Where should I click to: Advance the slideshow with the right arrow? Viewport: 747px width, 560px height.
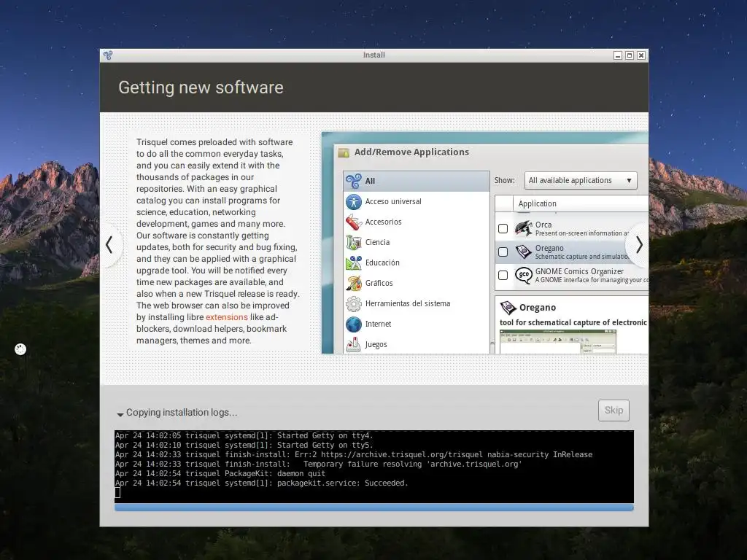[639, 245]
